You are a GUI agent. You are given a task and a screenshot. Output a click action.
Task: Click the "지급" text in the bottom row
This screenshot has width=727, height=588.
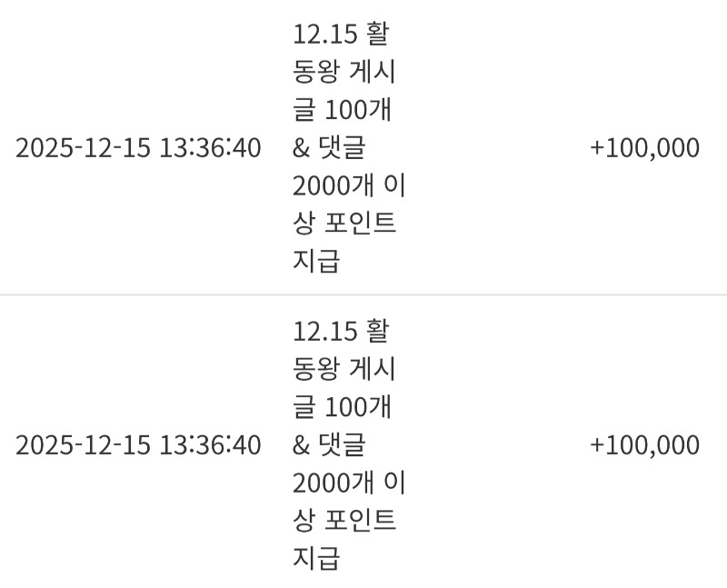pyautogui.click(x=316, y=558)
